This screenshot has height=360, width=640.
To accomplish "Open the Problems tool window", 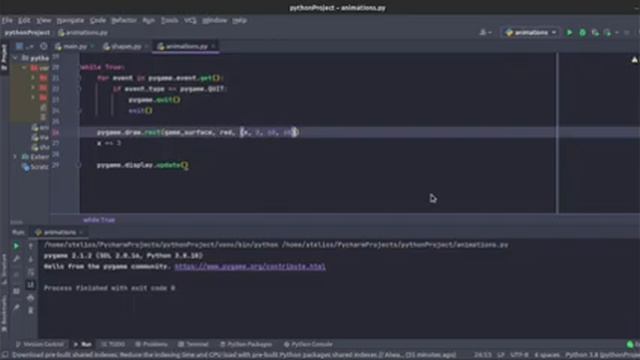I will [151, 344].
